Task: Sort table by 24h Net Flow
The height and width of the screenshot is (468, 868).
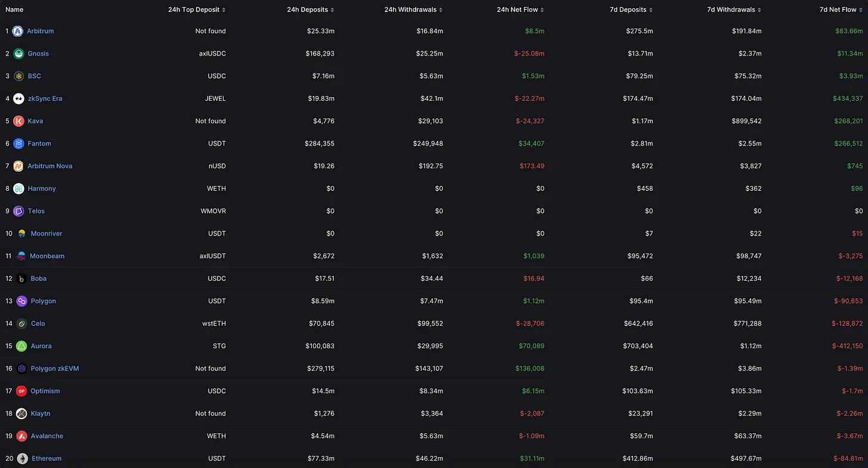Action: (520, 10)
